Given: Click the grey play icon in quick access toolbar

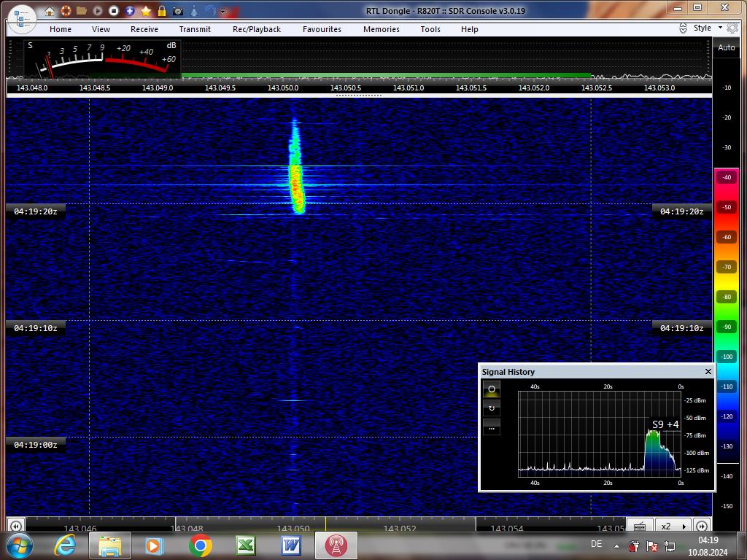Looking at the screenshot, I should coord(98,10).
